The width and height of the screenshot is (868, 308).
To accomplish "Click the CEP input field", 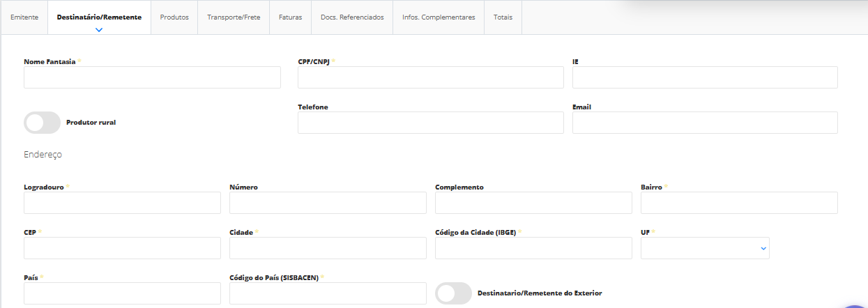I will (122, 248).
